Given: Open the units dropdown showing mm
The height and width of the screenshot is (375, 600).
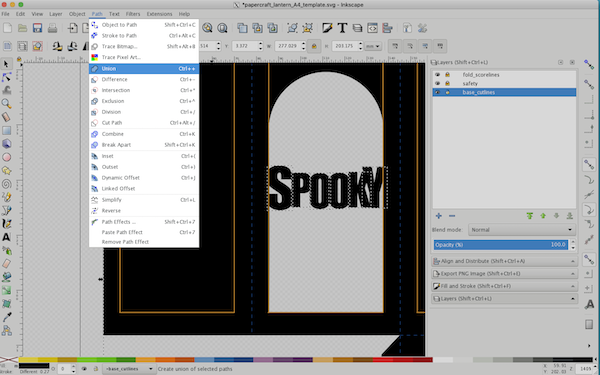Looking at the screenshot, I should (373, 46).
